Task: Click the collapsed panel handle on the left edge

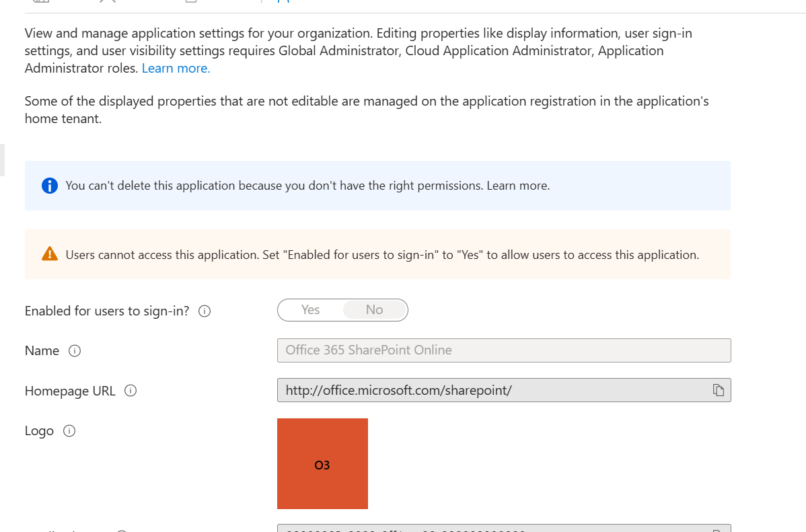Action: [3, 161]
